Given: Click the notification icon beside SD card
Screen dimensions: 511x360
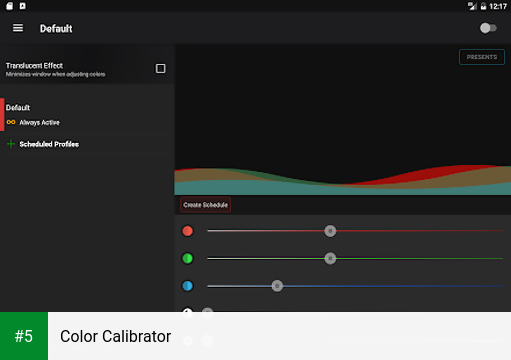Looking at the screenshot, I should coord(22,6).
